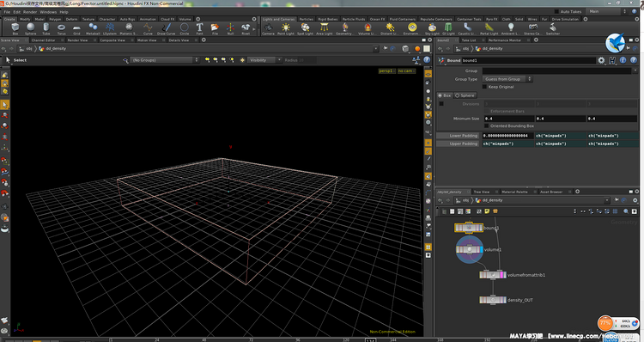Viewport: 644px width, 342px height.
Task: Open the Render menu
Action: coord(30,12)
